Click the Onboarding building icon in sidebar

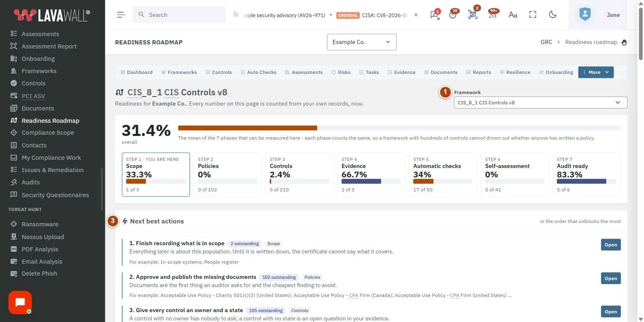click(x=14, y=58)
